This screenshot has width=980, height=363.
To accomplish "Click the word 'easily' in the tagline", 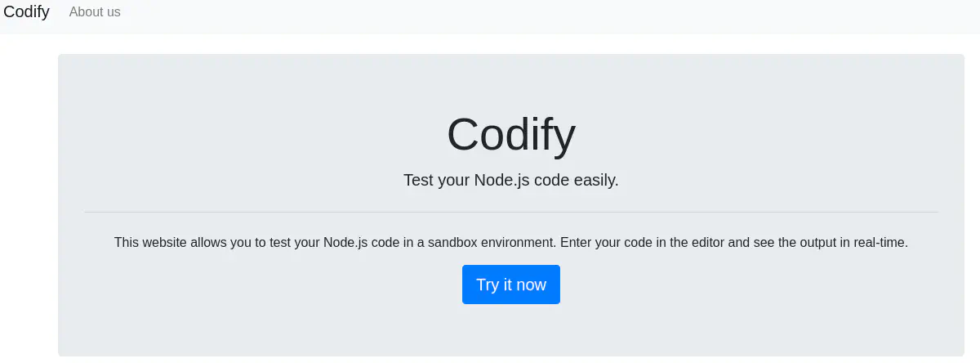I will click(595, 180).
